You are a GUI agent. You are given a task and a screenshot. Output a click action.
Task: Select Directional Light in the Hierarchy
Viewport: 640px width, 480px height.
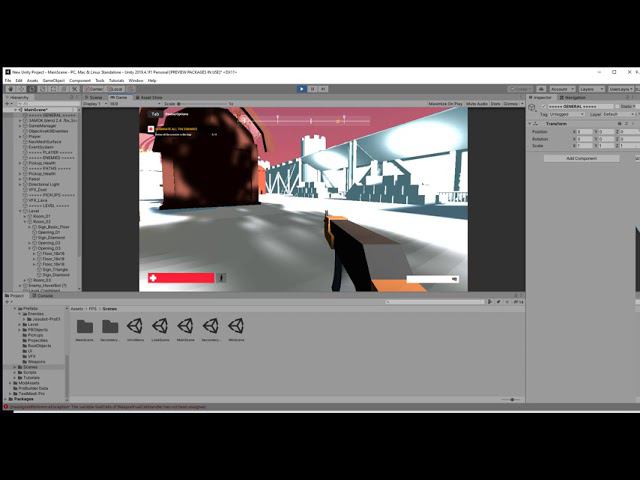click(x=44, y=184)
